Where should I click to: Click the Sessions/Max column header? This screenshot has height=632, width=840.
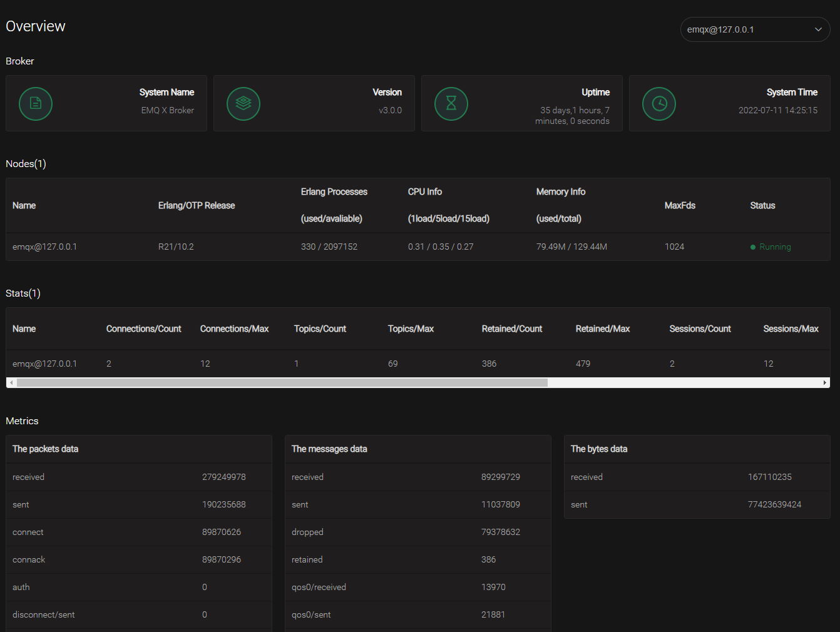(x=791, y=329)
